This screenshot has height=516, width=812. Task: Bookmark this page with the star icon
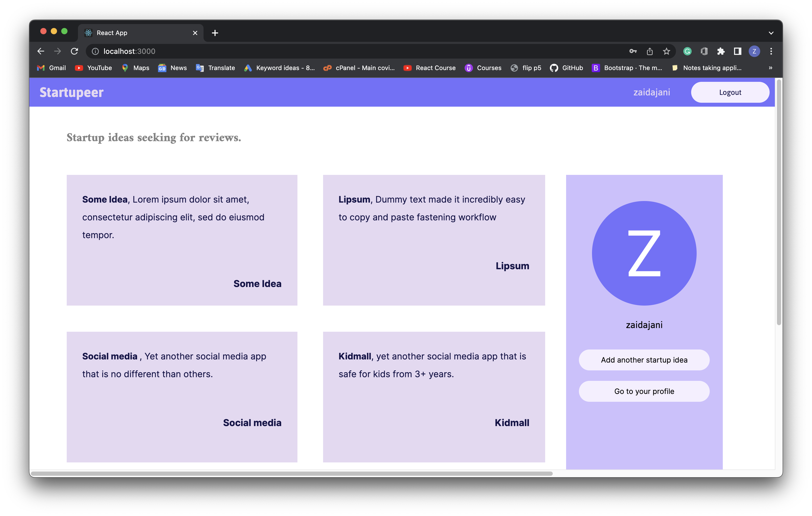666,51
